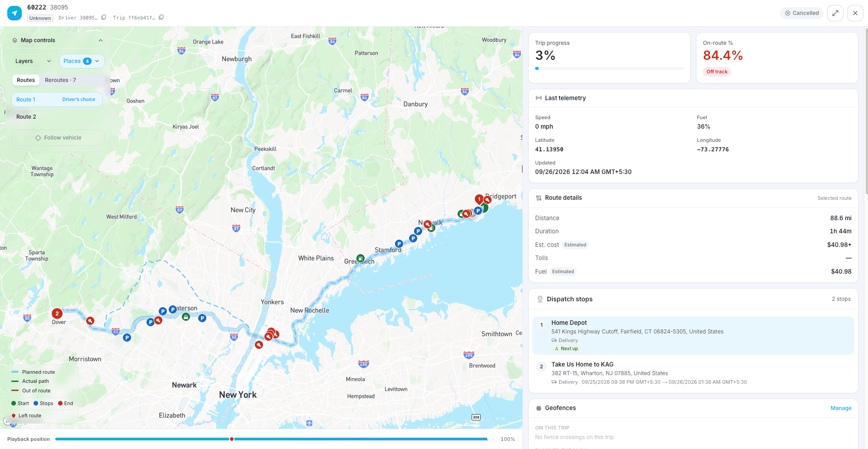Click the Next up tag on Home Depot
Image resolution: width=868 pixels, height=449 pixels.
coord(566,349)
